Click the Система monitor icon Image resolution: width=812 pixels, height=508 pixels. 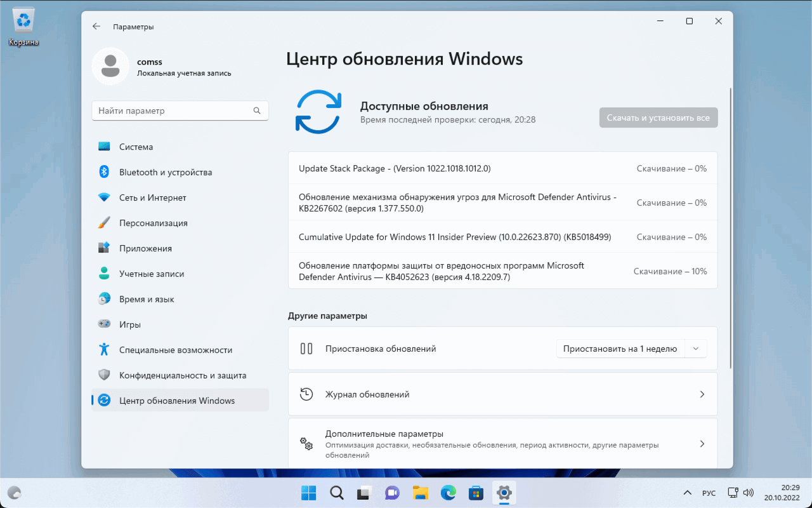[x=105, y=147]
